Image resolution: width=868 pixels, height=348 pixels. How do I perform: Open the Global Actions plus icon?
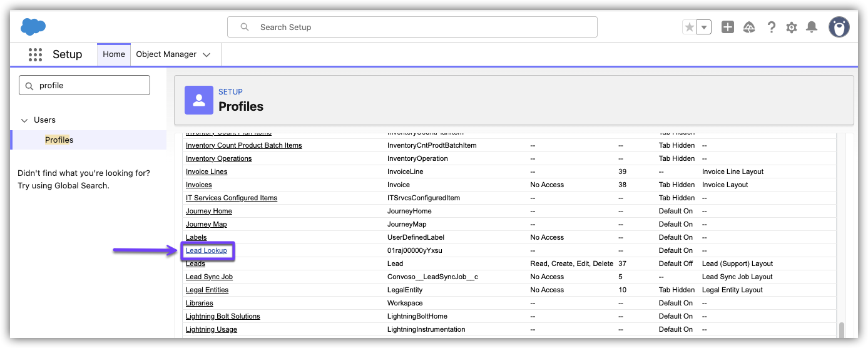click(727, 27)
